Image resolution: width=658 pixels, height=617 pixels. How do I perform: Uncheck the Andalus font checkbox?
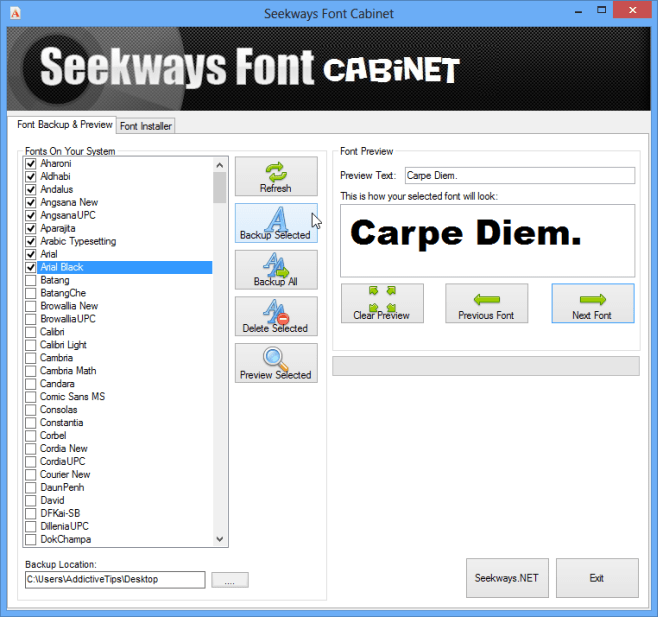tap(31, 189)
